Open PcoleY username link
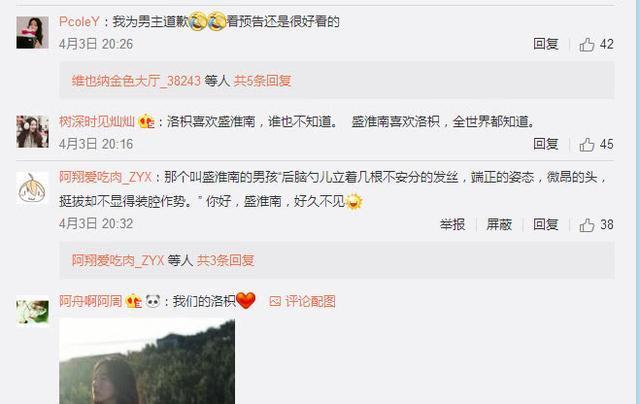640x404 pixels. [79, 22]
